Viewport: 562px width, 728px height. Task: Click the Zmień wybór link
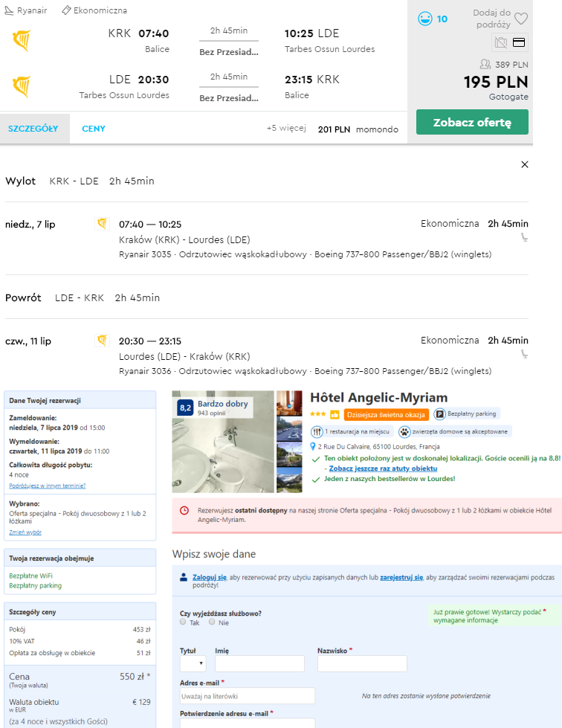[25, 532]
